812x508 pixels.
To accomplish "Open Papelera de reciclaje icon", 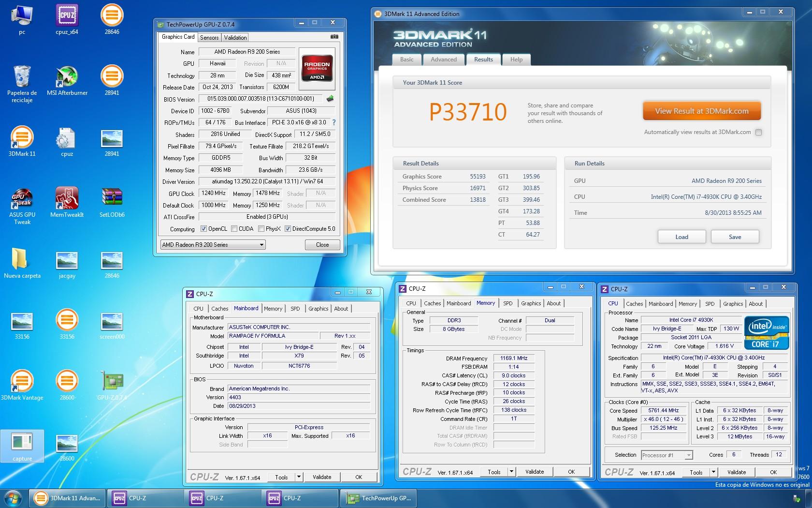I will click(22, 83).
